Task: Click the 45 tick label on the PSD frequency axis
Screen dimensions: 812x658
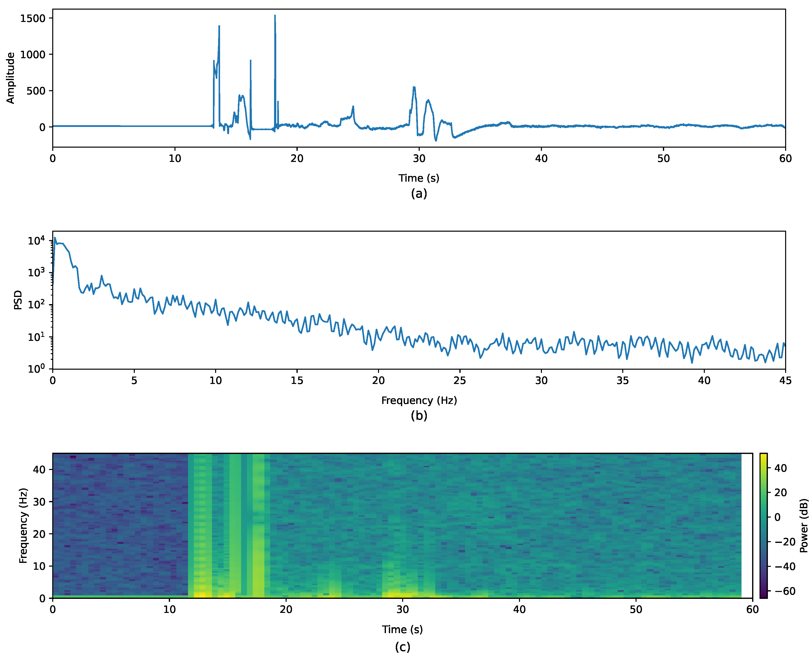Action: (785, 381)
